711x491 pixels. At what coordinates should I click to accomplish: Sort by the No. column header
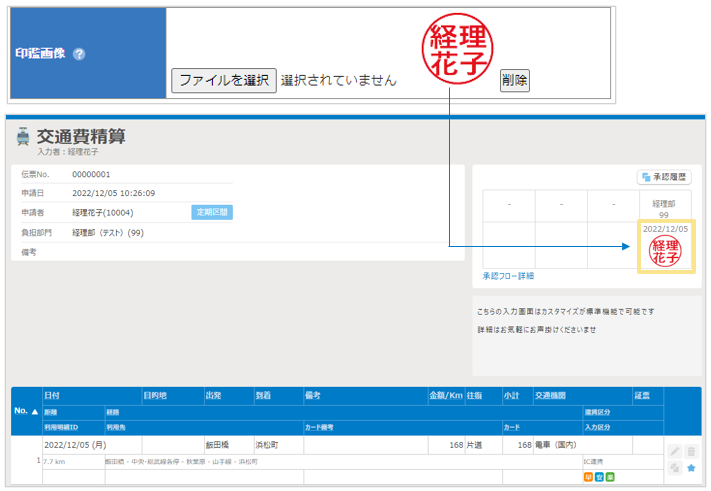(x=26, y=411)
